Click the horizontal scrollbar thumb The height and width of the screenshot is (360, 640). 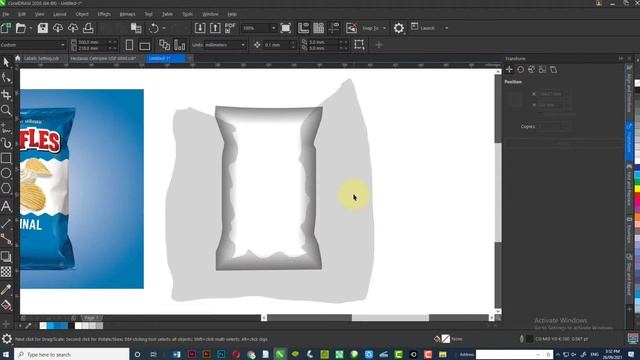tap(390, 318)
